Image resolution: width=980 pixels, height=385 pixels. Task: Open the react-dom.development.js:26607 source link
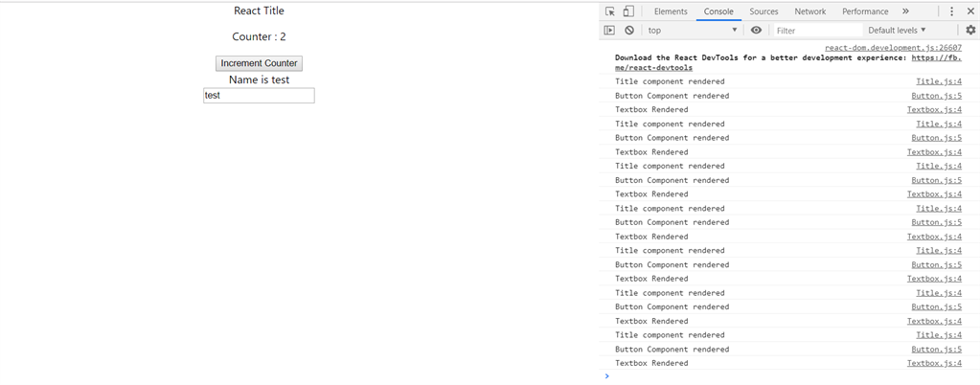tap(893, 48)
